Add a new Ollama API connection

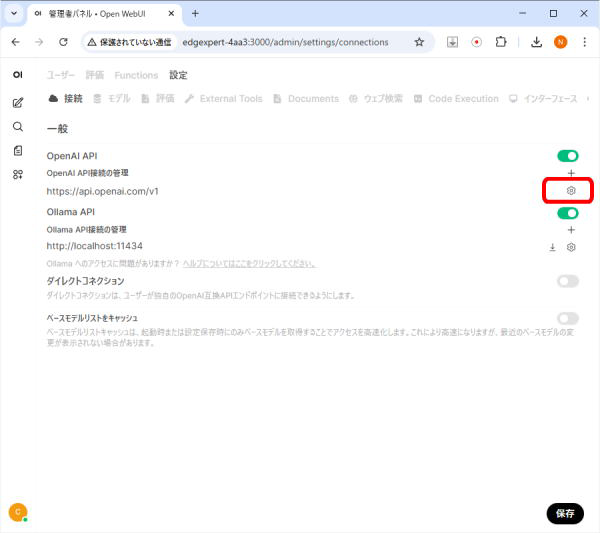571,230
